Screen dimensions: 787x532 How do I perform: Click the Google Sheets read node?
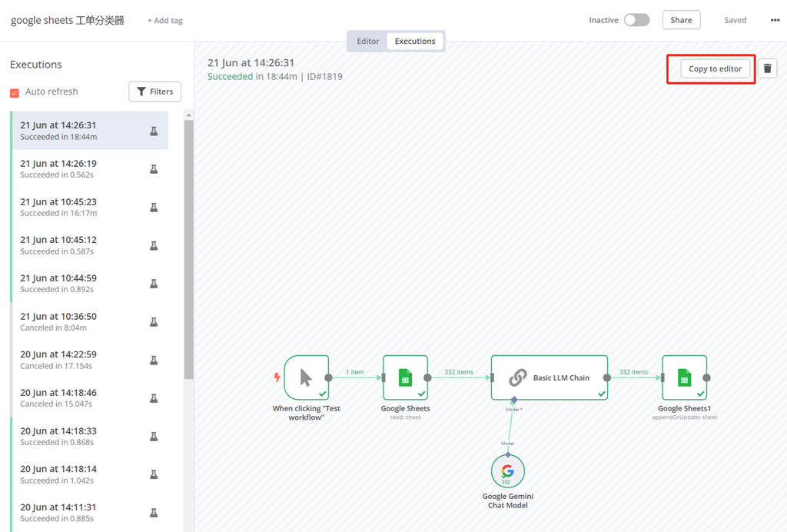405,377
